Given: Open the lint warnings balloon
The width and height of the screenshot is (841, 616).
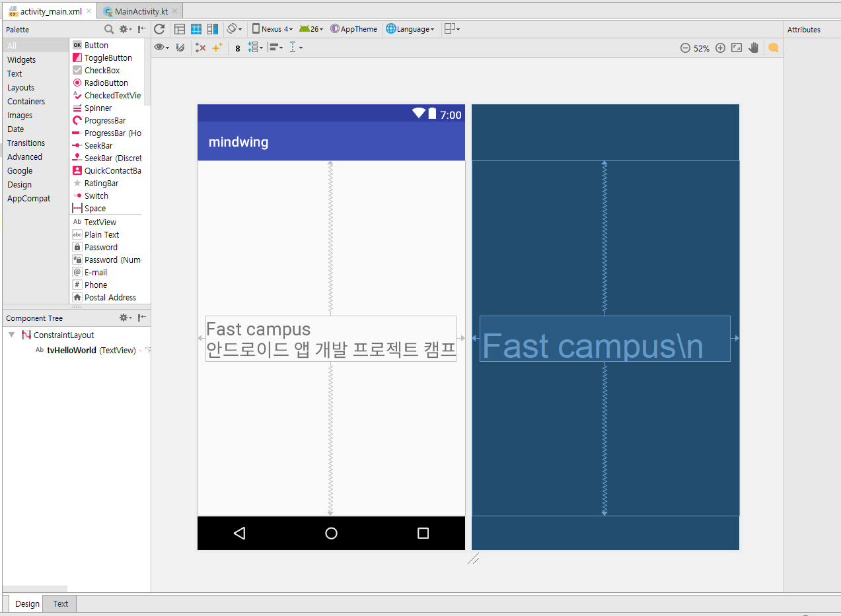Looking at the screenshot, I should coord(773,48).
